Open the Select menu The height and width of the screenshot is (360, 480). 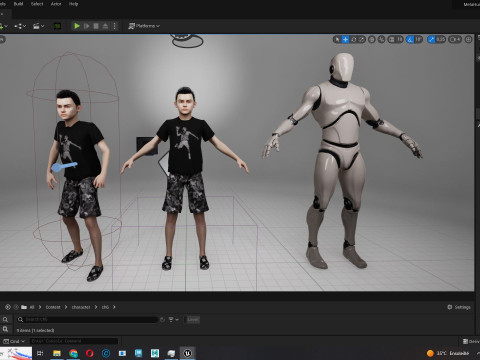(x=37, y=4)
